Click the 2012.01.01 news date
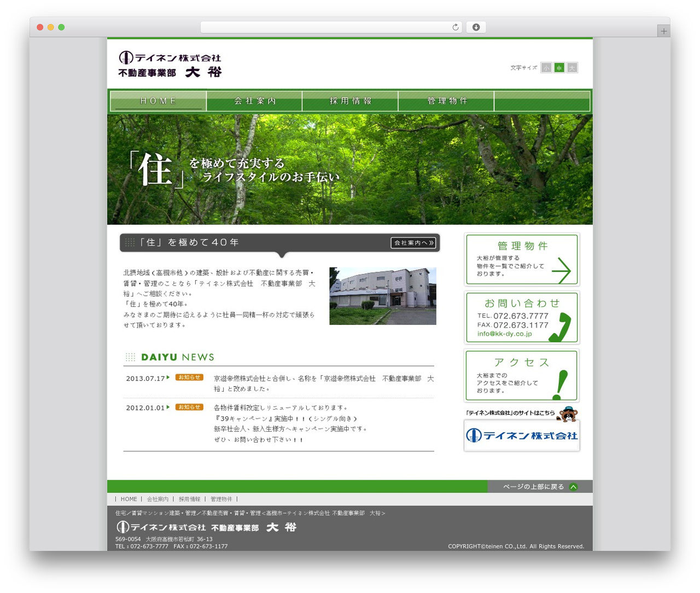This screenshot has width=700, height=593. point(145,408)
